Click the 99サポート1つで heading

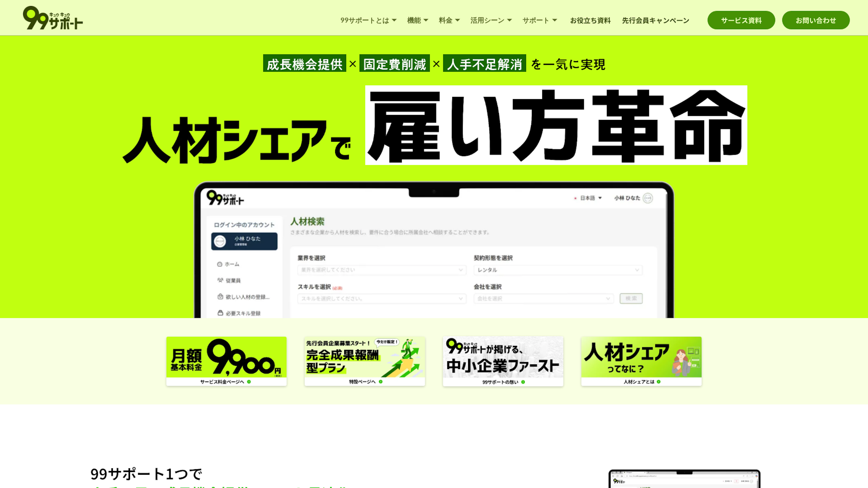point(146,474)
